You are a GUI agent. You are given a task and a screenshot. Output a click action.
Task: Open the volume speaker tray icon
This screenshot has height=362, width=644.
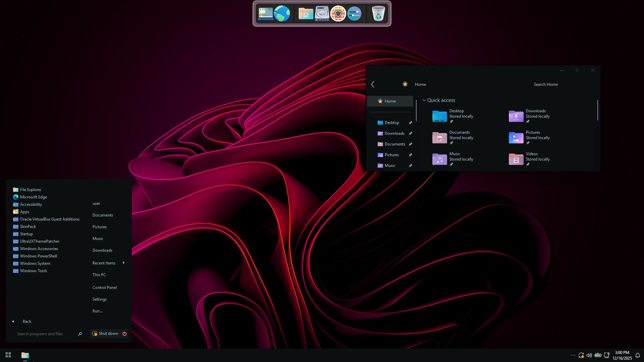coord(589,355)
